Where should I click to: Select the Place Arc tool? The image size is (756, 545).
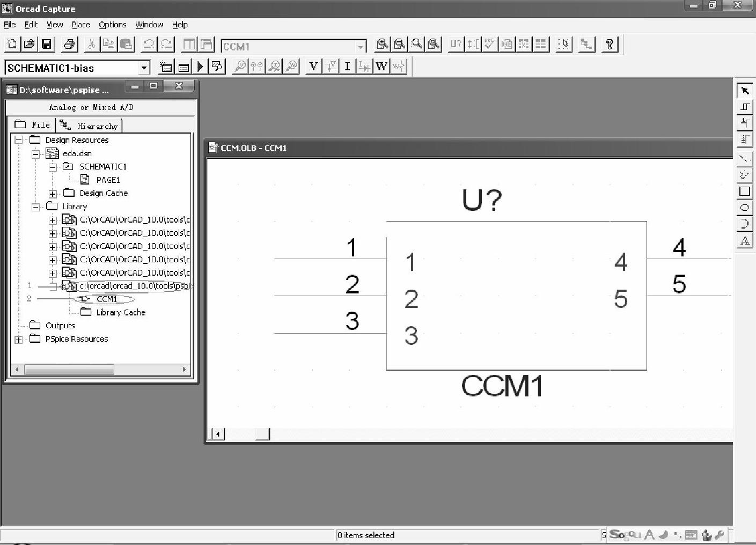pyautogui.click(x=745, y=224)
